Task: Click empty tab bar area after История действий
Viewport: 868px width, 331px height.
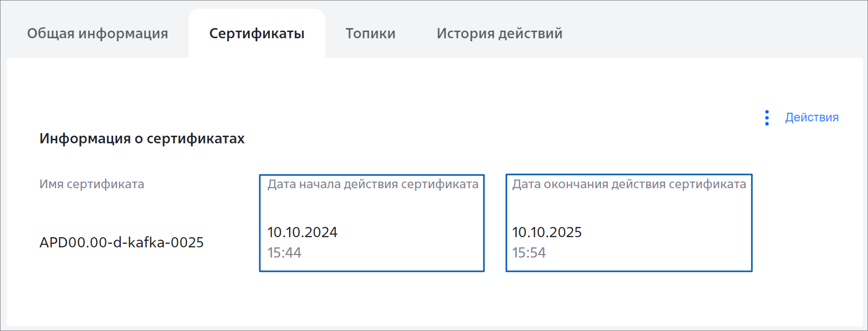Action: (x=713, y=33)
